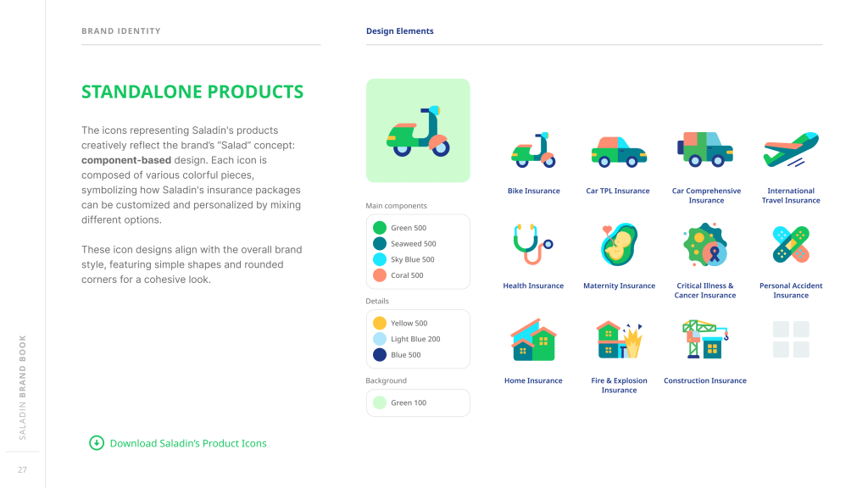Choose the Yellow 500 color swatch

point(380,323)
